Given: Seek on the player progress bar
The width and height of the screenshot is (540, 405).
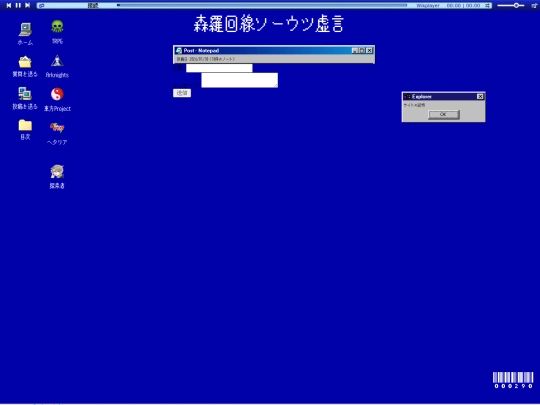Looking at the screenshot, I should coord(262,5).
